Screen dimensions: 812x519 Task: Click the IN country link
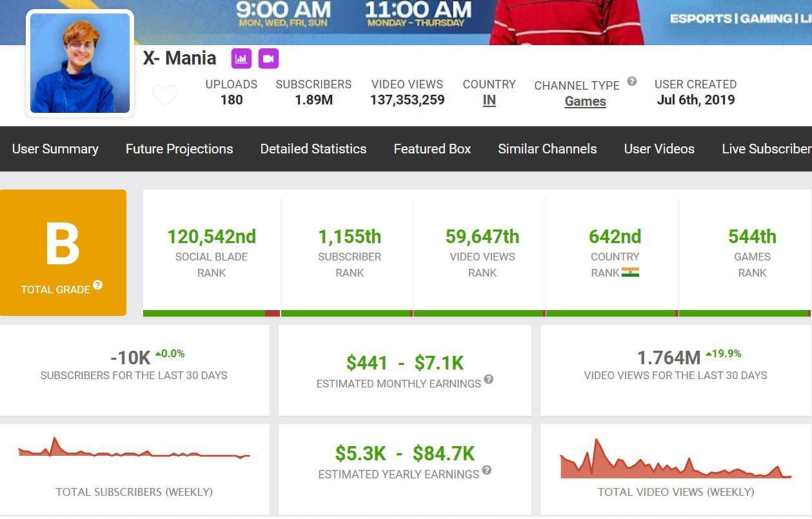click(x=489, y=100)
